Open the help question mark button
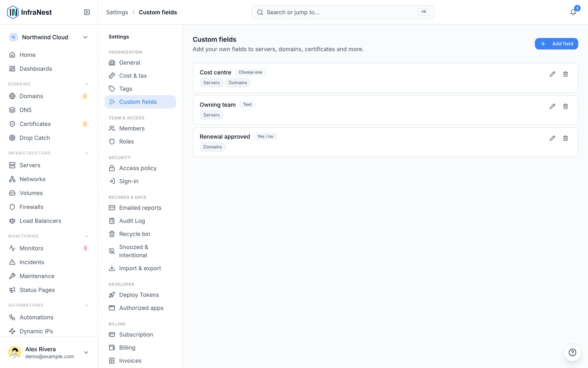Screen dimensions: 588x368 tap(572, 352)
